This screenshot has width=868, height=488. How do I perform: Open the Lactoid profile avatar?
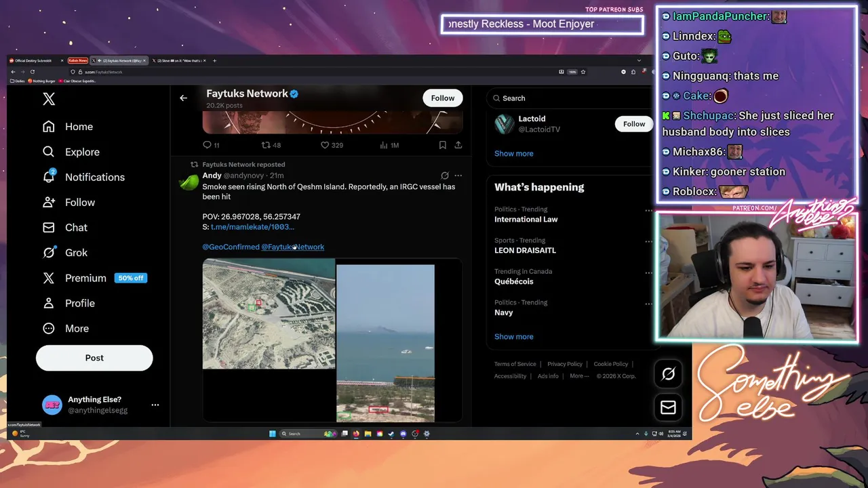[x=504, y=124]
